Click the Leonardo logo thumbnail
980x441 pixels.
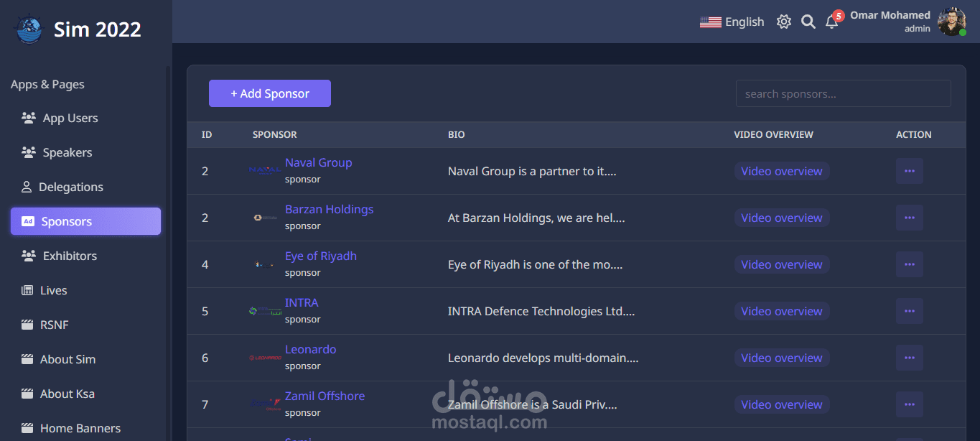click(x=265, y=358)
